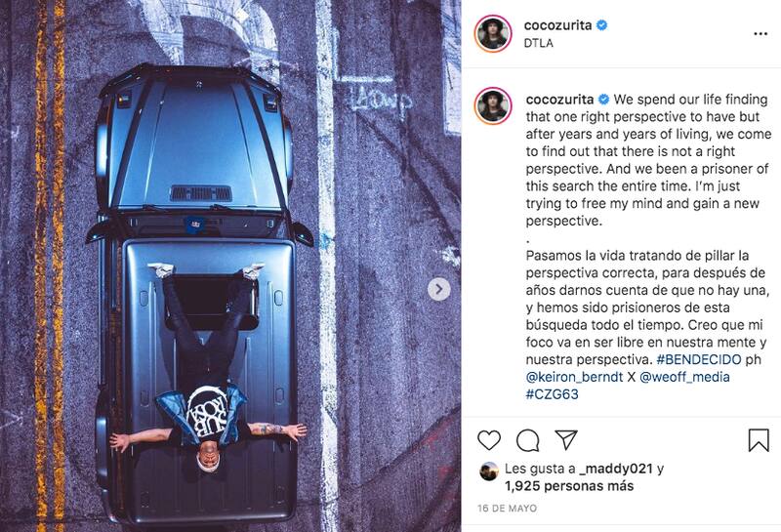Open cocozurita profile picture in header
The height and width of the screenshot is (532, 781).
(493, 34)
